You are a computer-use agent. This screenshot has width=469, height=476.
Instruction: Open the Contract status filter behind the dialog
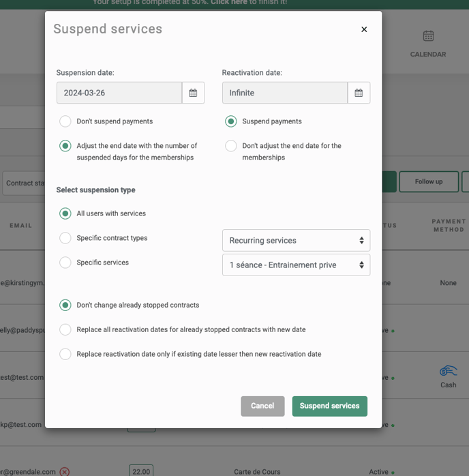pos(24,183)
